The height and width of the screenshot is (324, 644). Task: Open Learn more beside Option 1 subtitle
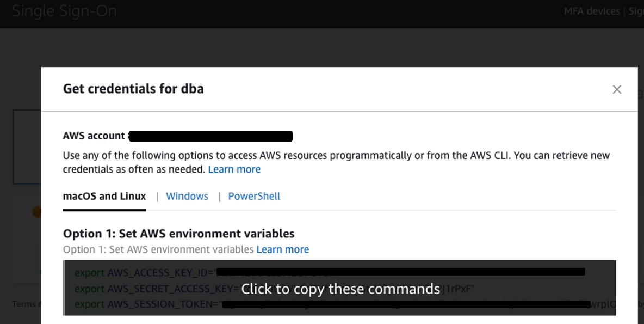click(x=282, y=249)
